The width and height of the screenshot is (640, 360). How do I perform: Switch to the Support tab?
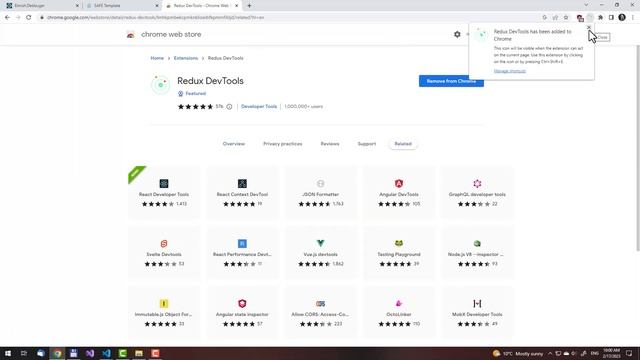[367, 144]
